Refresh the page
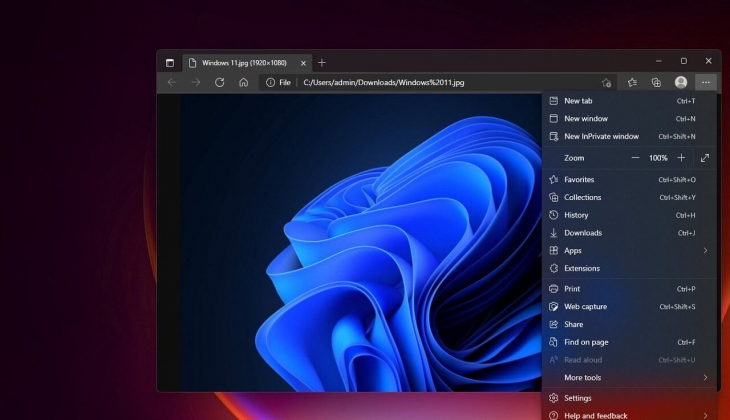The width and height of the screenshot is (730, 420). click(220, 82)
